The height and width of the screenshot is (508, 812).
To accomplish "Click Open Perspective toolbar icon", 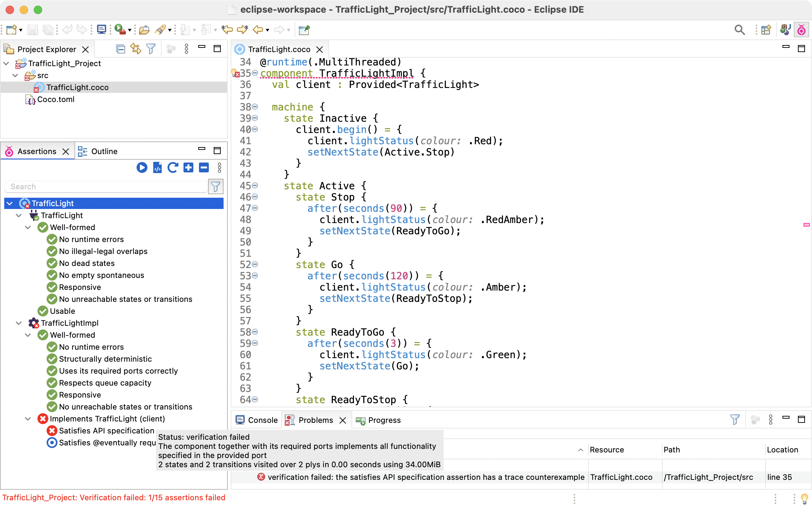I will [x=766, y=30].
